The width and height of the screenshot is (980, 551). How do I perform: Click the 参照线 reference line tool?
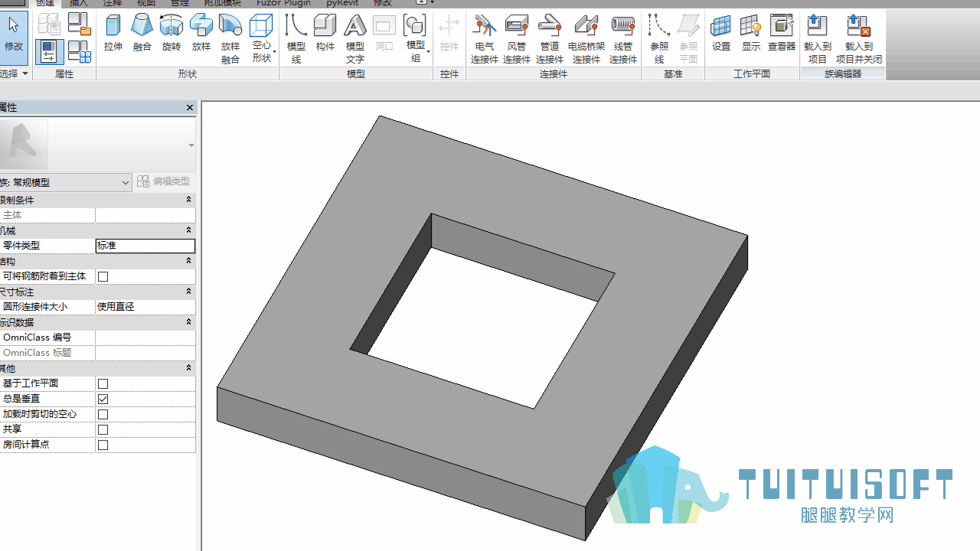pos(659,39)
